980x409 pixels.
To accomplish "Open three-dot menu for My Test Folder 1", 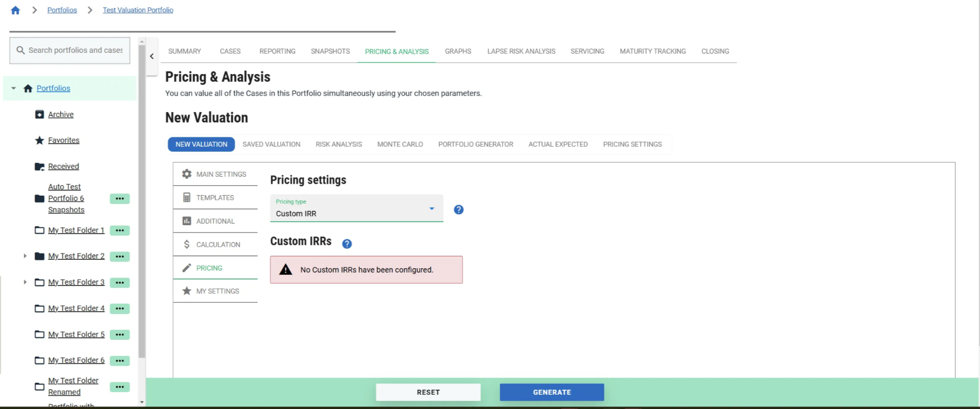I will point(120,231).
